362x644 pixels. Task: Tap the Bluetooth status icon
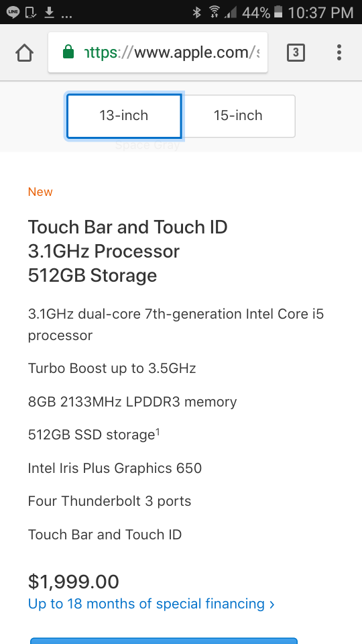196,12
